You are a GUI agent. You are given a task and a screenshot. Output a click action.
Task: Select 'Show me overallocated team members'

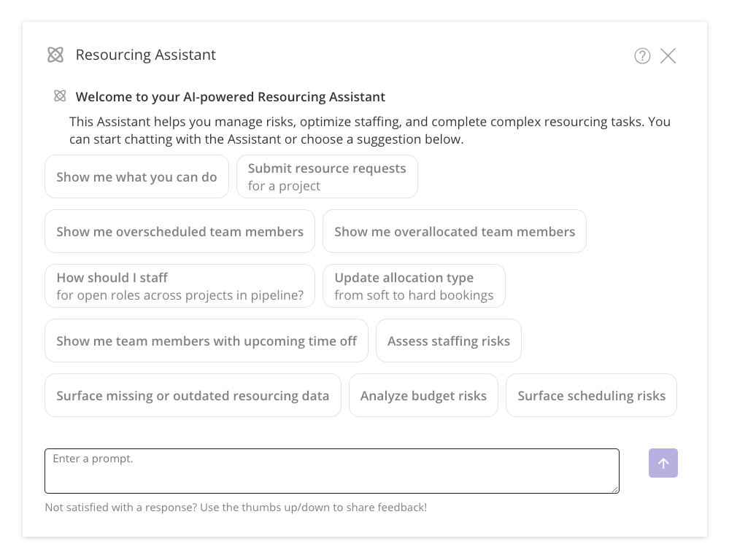tap(455, 231)
